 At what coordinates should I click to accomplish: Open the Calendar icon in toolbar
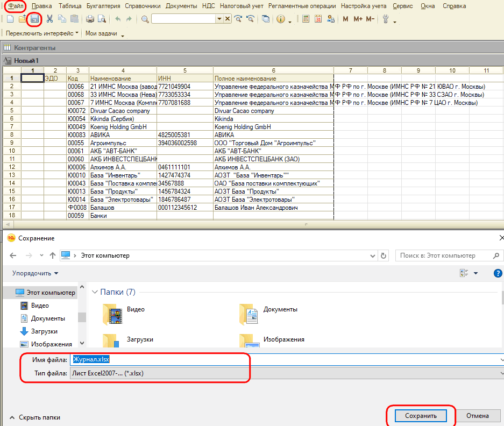pyautogui.click(x=318, y=19)
